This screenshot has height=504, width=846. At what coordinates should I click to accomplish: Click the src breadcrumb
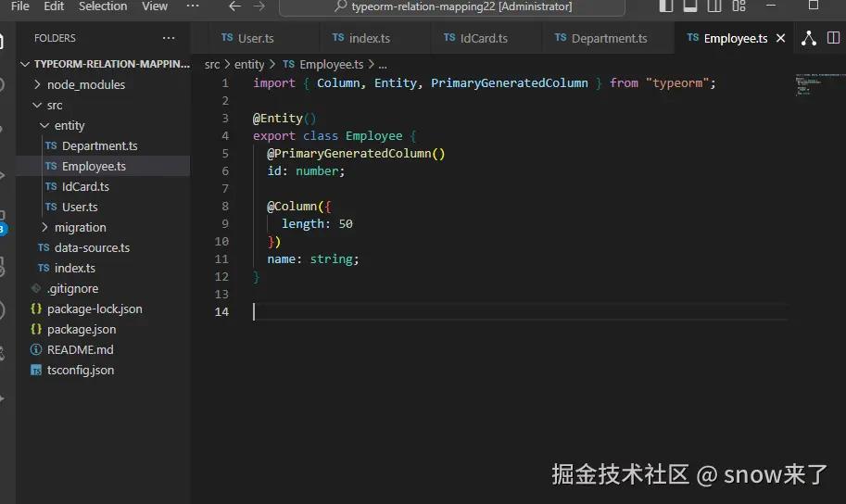212,65
